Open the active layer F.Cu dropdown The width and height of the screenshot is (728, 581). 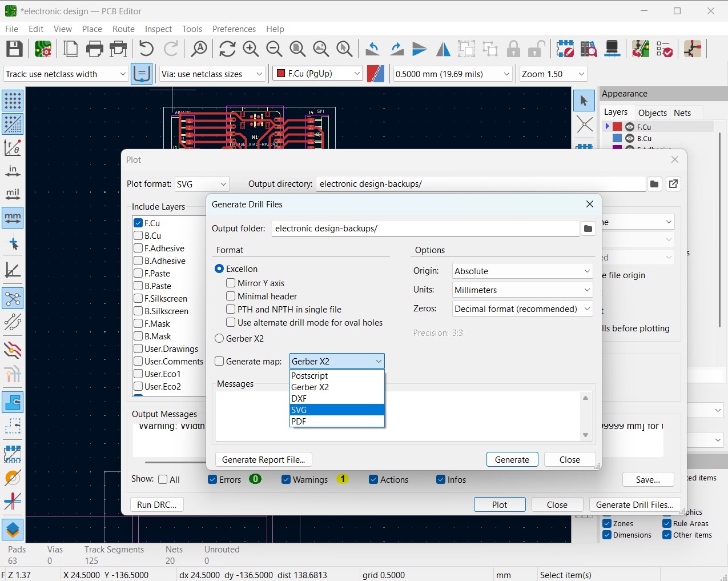(x=317, y=74)
